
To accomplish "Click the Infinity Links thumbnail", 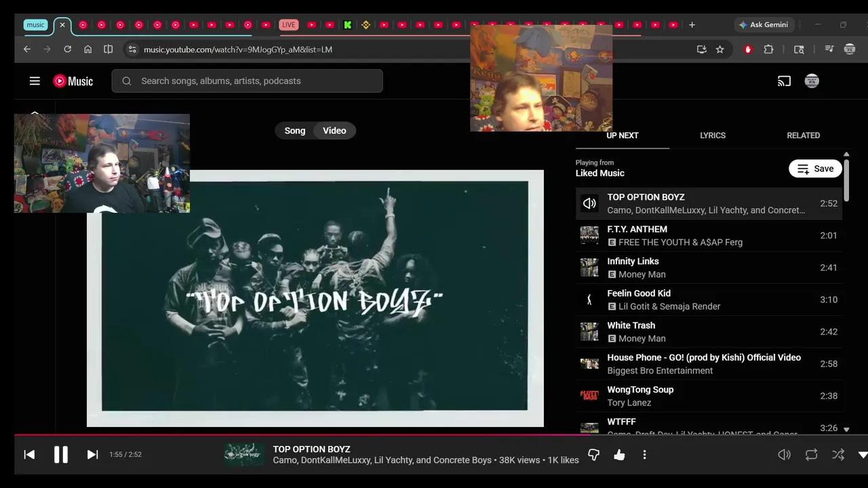I will pyautogui.click(x=589, y=268).
